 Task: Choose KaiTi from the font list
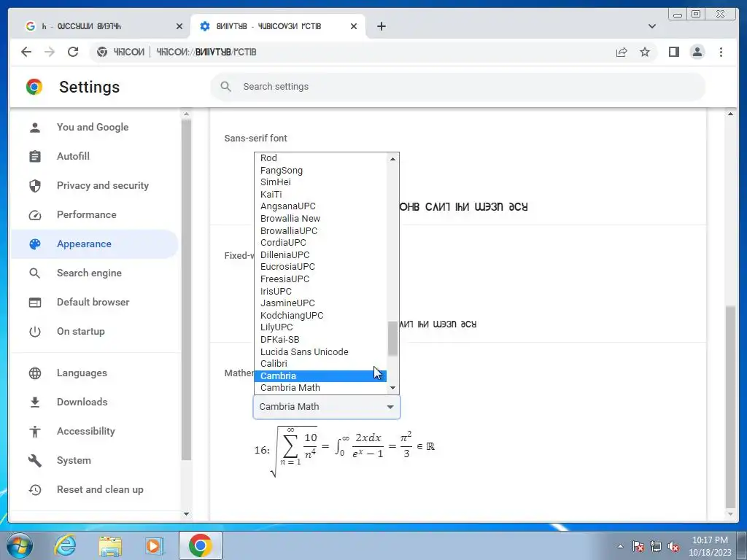[x=321, y=194]
